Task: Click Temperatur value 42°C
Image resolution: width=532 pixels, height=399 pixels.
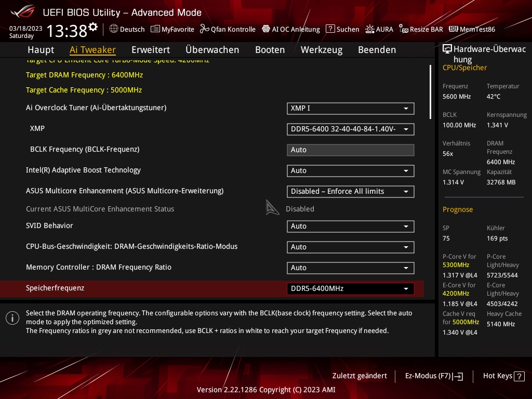Action: click(x=494, y=97)
